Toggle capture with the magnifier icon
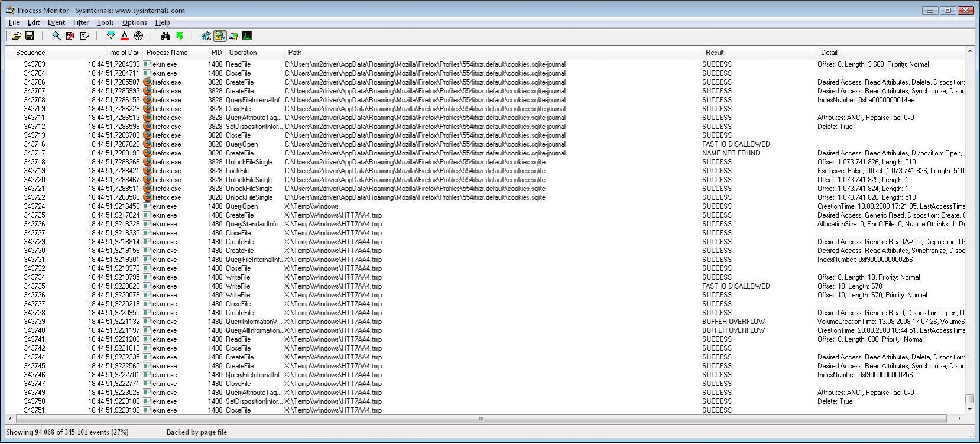This screenshot has height=444, width=980. [x=56, y=36]
